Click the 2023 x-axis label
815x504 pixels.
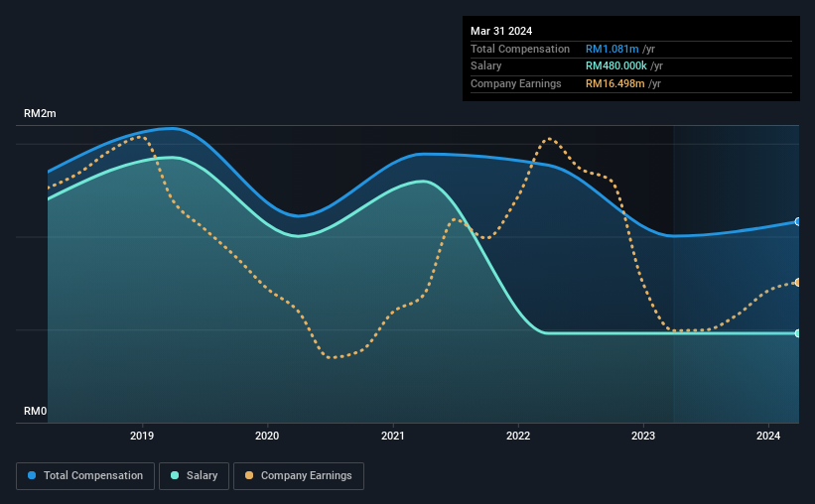point(643,436)
